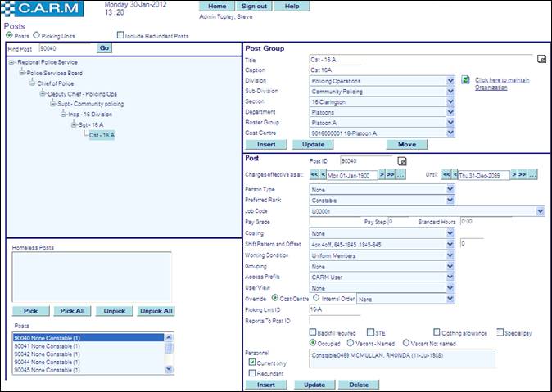Open the Working Condition dropdown
Image resolution: width=552 pixels, height=392 pixels.
pyautogui.click(x=450, y=255)
